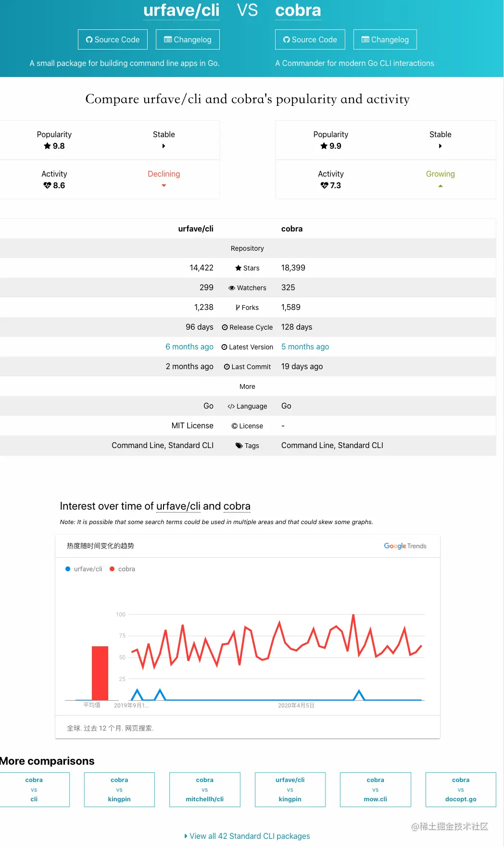Click the Tags label icon
504x847 pixels.
coord(239,446)
